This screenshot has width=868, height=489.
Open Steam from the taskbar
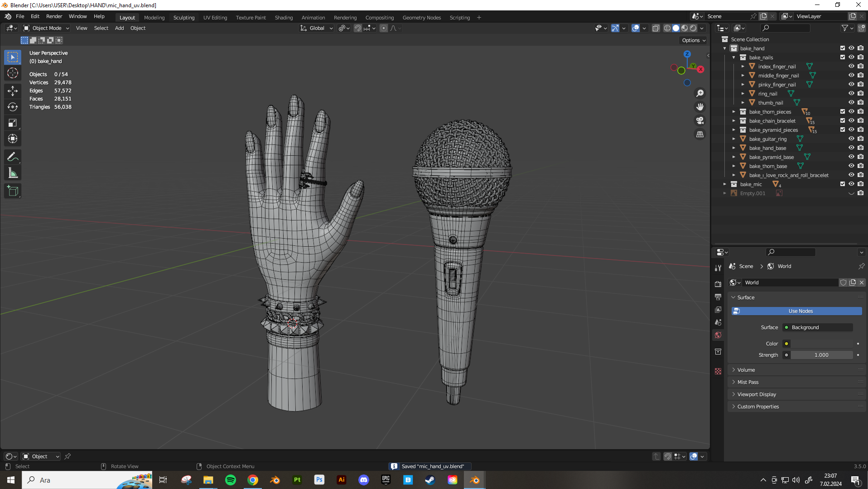[x=430, y=480]
